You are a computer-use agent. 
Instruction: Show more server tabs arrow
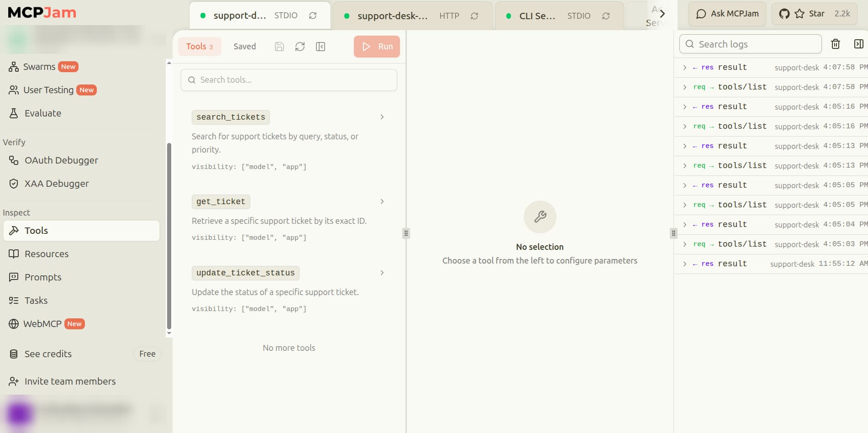point(662,14)
